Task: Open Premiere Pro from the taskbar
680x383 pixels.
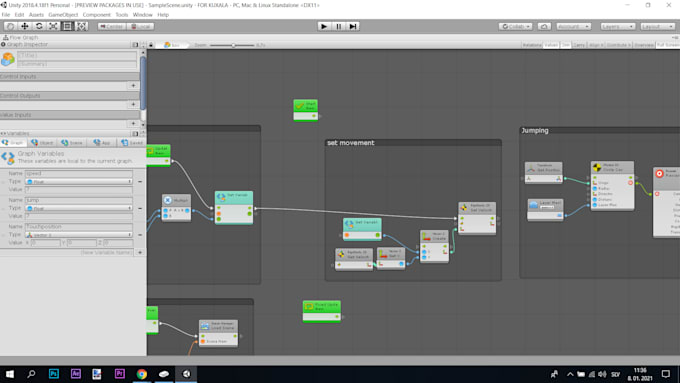Action: pyautogui.click(x=120, y=374)
